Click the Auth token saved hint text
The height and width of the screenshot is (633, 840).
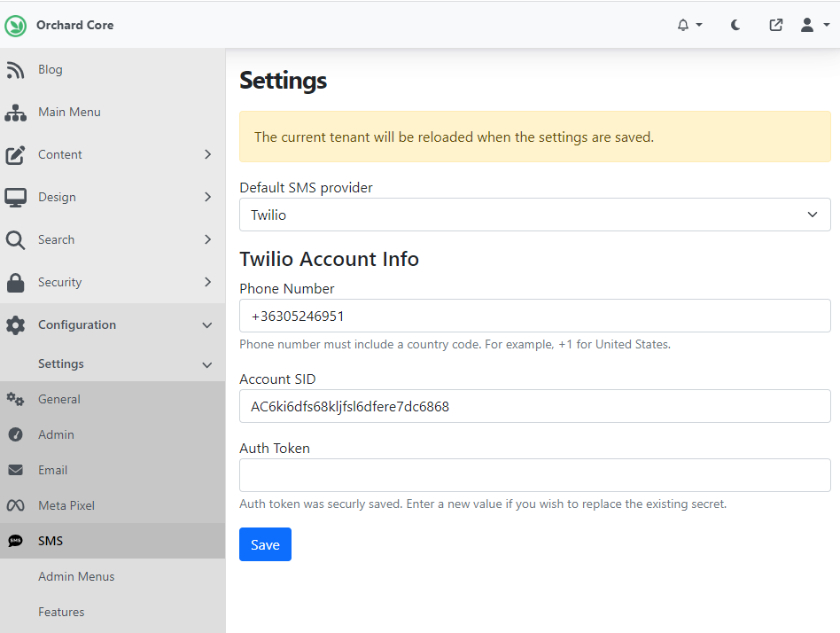tap(483, 504)
